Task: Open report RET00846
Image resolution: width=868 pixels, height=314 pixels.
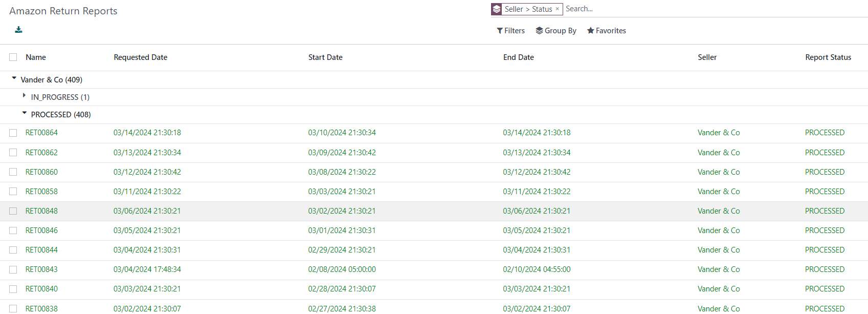Action: (x=41, y=231)
